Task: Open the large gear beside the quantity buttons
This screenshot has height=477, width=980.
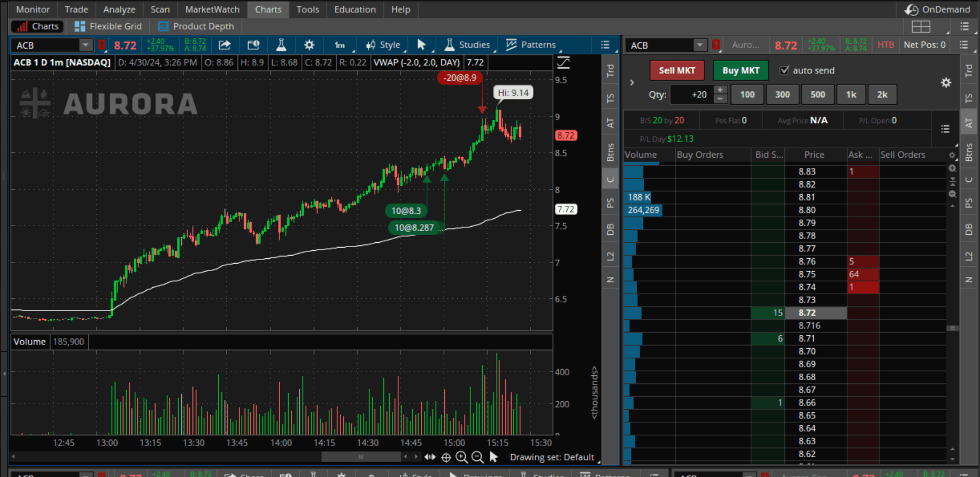Action: [x=946, y=82]
